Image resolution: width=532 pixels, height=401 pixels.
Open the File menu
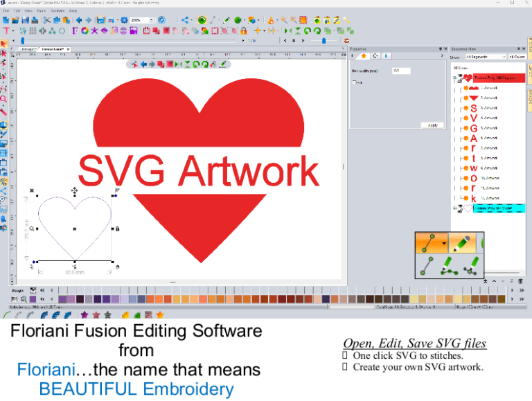[7, 11]
